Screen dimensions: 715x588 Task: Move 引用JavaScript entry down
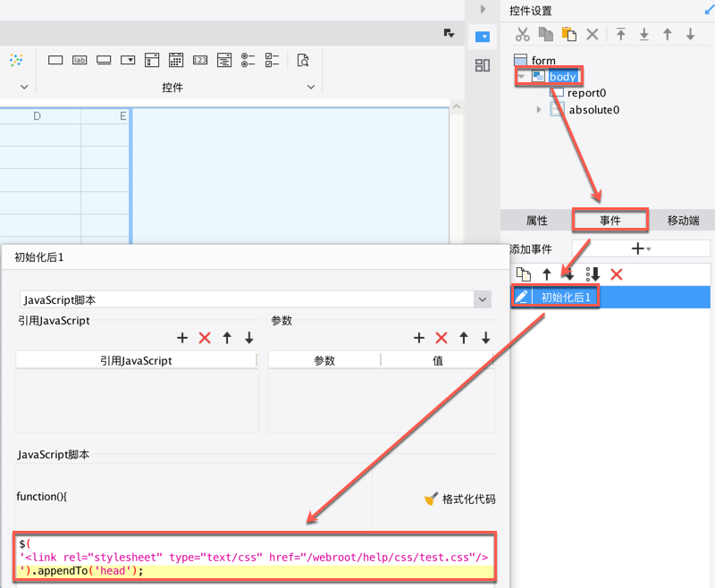(x=249, y=338)
